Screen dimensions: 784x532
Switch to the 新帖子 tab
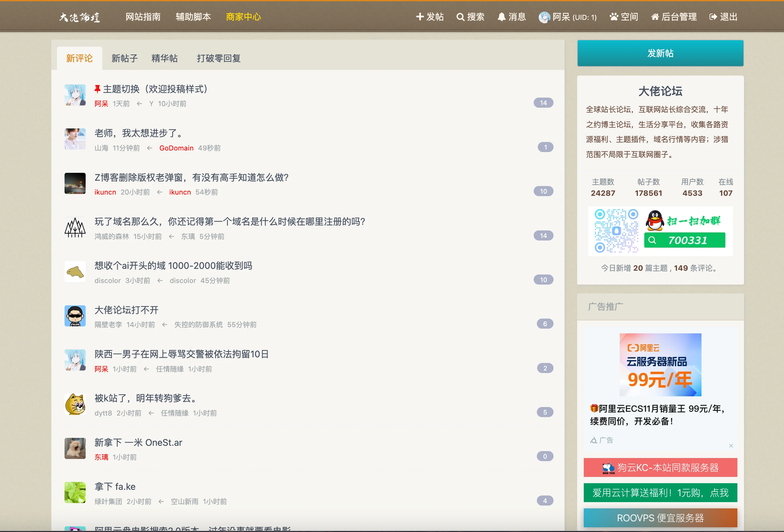tap(124, 58)
